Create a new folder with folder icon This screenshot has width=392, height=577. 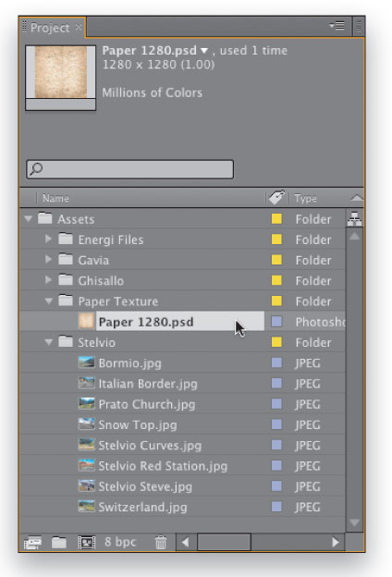coord(59,543)
